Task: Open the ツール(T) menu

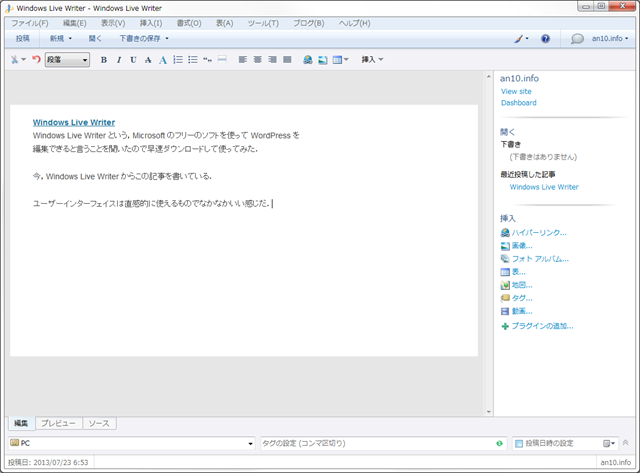Action: (263, 23)
